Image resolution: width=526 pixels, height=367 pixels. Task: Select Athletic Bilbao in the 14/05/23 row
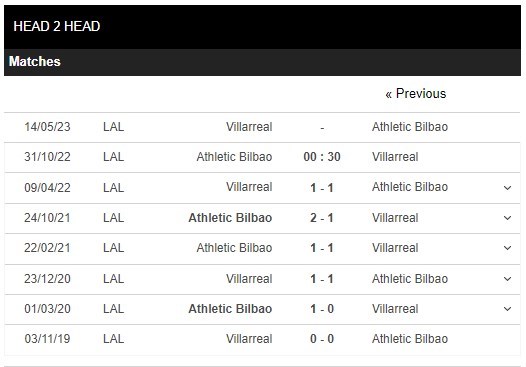(410, 127)
